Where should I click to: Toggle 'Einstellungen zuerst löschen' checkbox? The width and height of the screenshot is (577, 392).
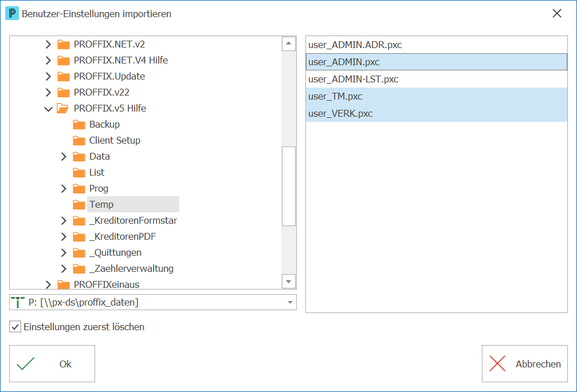(x=15, y=327)
